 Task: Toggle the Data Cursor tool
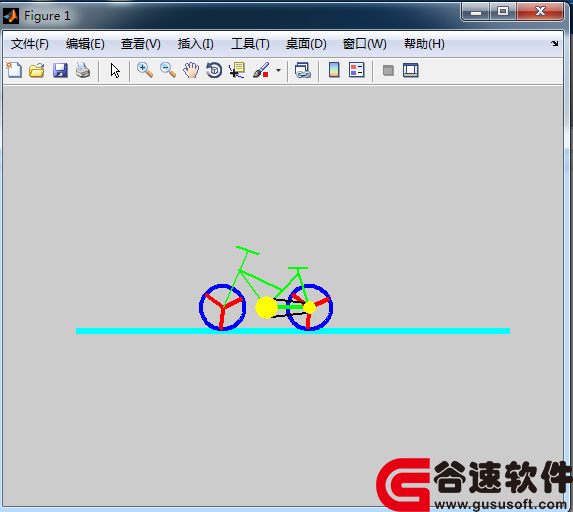[x=237, y=70]
